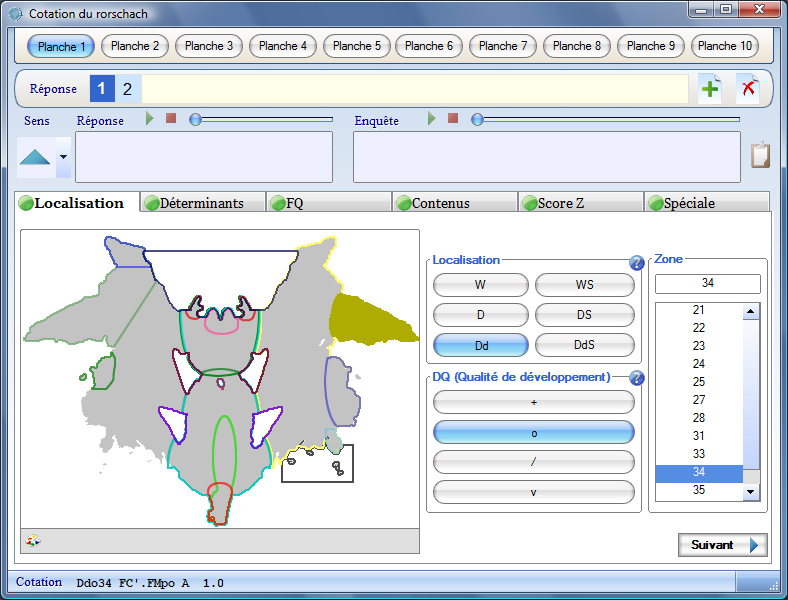Screen dimensions: 788x600
Task: Click the Réponse audio position slider
Action: coord(262,119)
